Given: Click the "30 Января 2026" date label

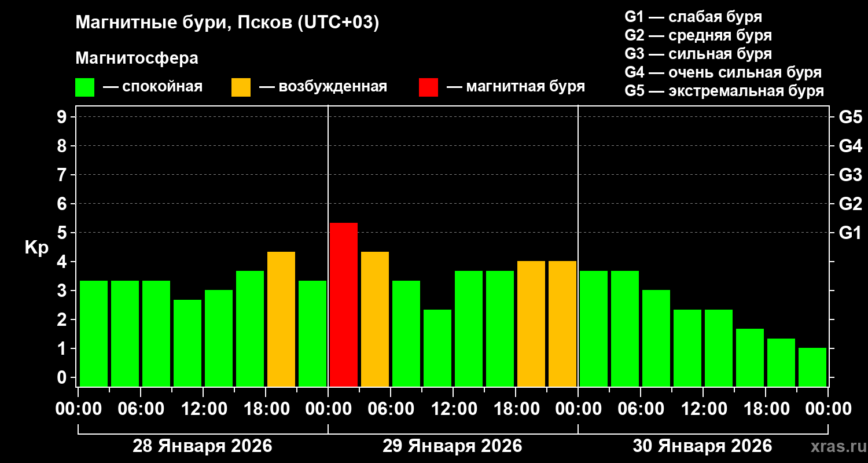Looking at the screenshot, I should tap(703, 446).
